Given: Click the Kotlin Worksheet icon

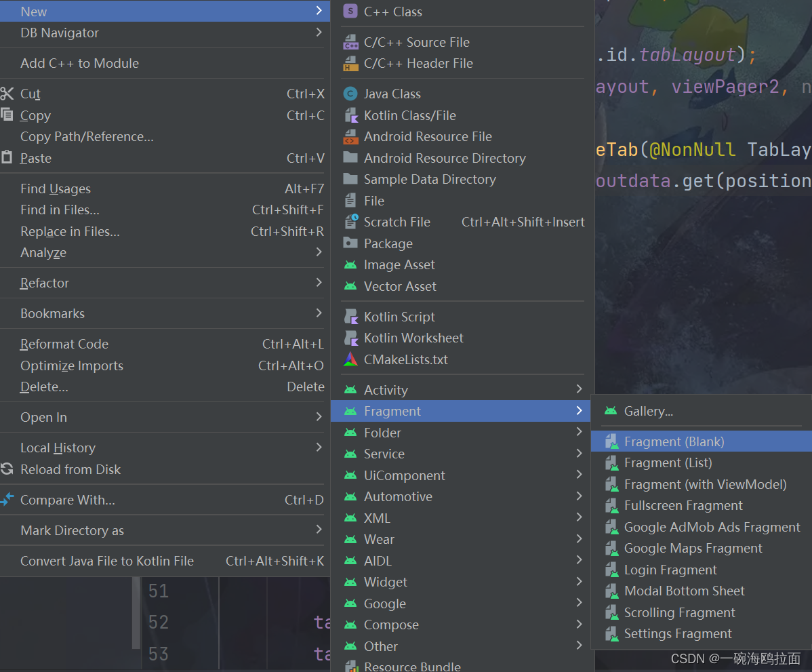Looking at the screenshot, I should (x=350, y=338).
